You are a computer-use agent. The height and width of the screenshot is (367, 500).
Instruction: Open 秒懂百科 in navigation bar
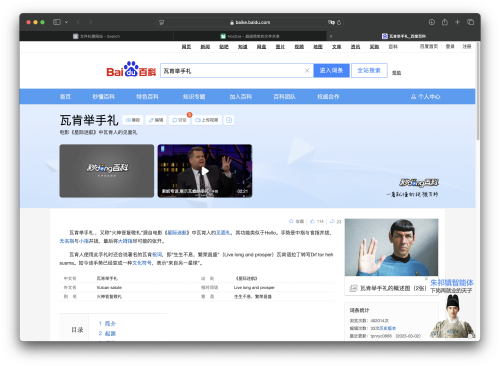click(x=104, y=97)
